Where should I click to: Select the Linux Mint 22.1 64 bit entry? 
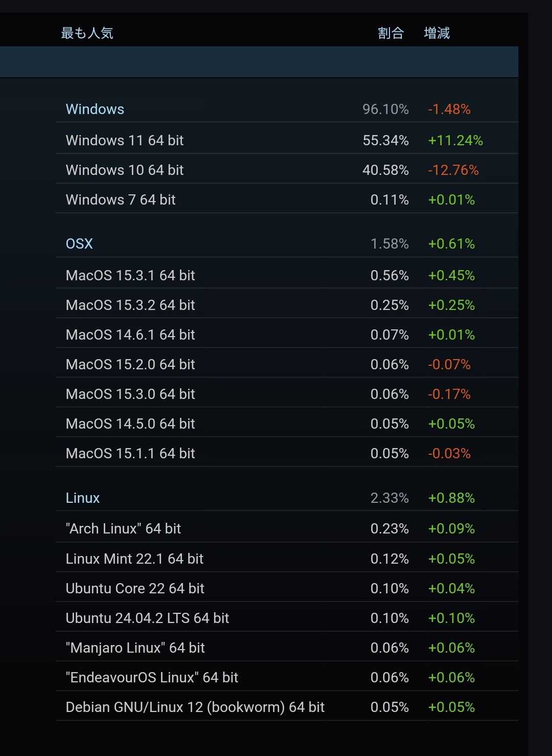pos(134,559)
